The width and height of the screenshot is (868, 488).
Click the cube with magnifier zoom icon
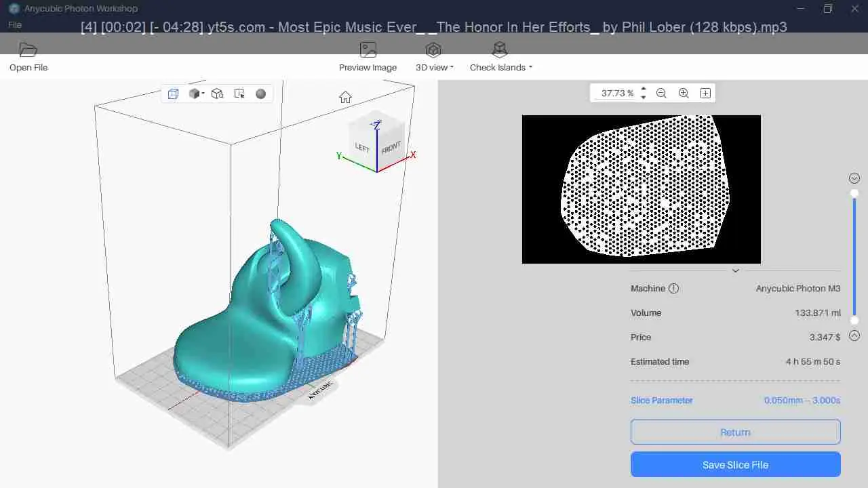pyautogui.click(x=217, y=94)
